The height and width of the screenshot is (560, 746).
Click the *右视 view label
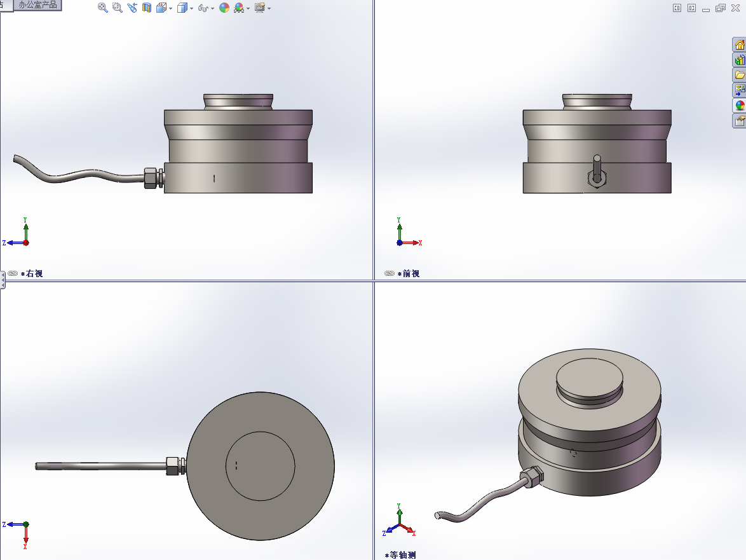tap(31, 273)
